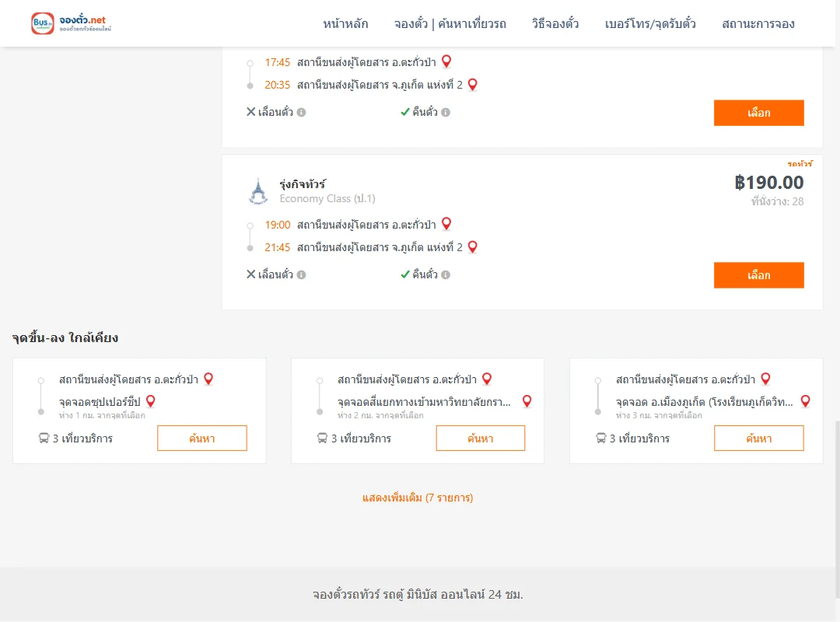Click ห่าง 1 กม. จากจุดที่เลือก distance text
This screenshot has width=840, height=622.
tap(102, 415)
